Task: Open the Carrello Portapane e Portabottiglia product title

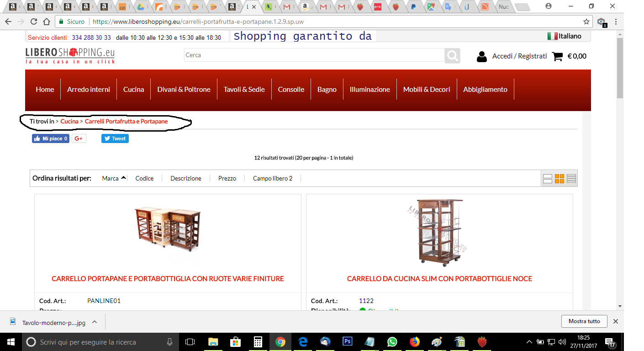Action: 168,279
